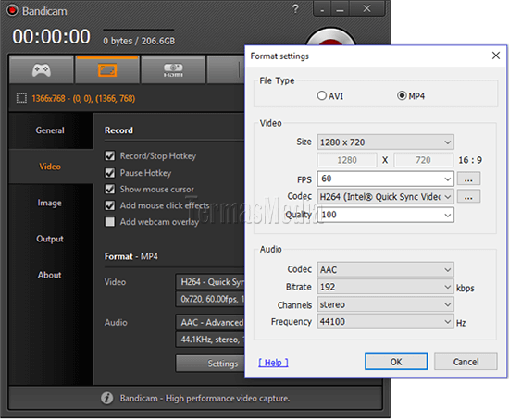This screenshot has width=509, height=420.
Task: Open the General tab in the sidebar
Action: (51, 130)
